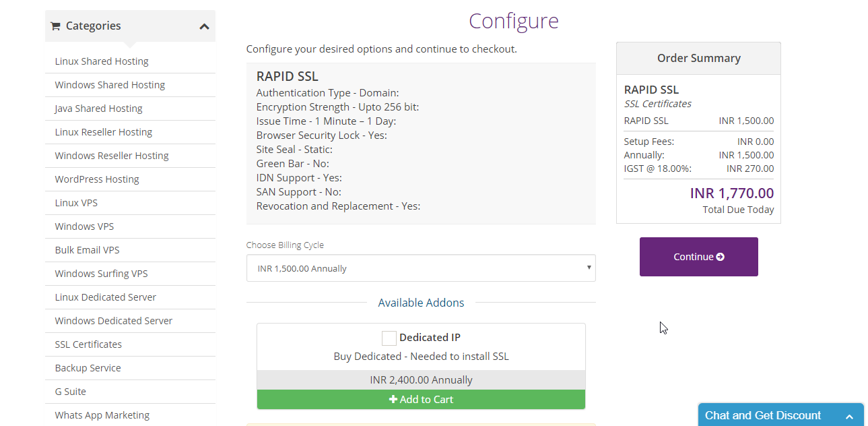
Task: Open Linux Shared Hosting category
Action: (x=102, y=61)
